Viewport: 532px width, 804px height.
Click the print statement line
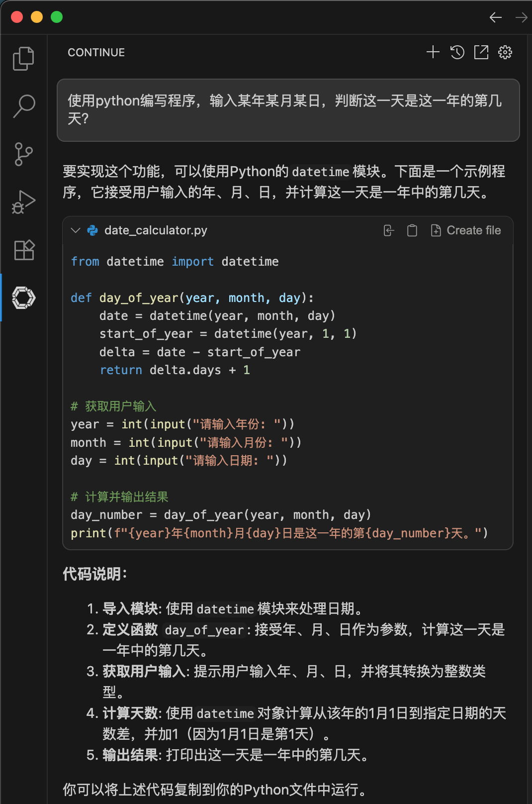[279, 533]
